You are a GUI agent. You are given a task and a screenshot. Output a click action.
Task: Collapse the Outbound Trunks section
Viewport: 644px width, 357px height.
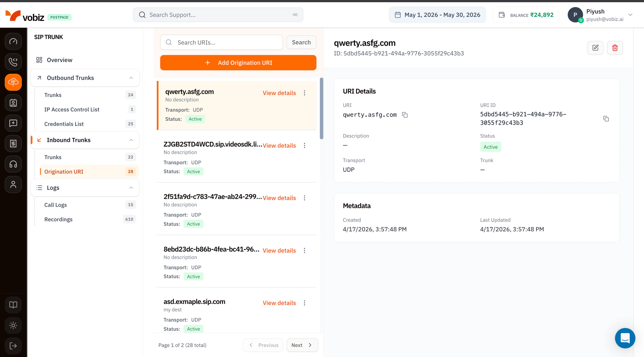[x=131, y=78]
